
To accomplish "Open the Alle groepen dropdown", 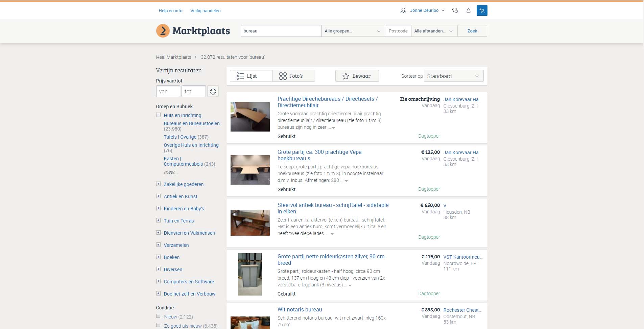I will 353,31.
